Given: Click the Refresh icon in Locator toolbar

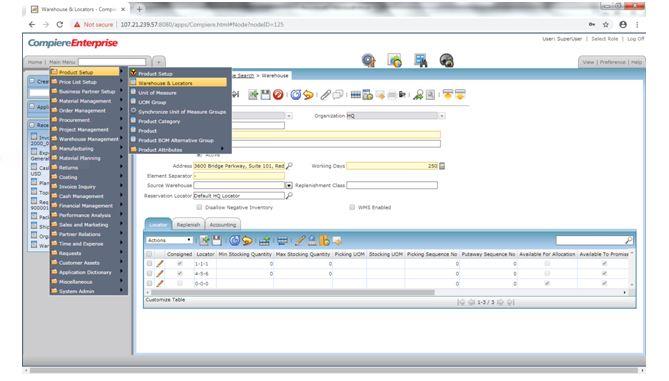Looking at the screenshot, I should click(234, 241).
